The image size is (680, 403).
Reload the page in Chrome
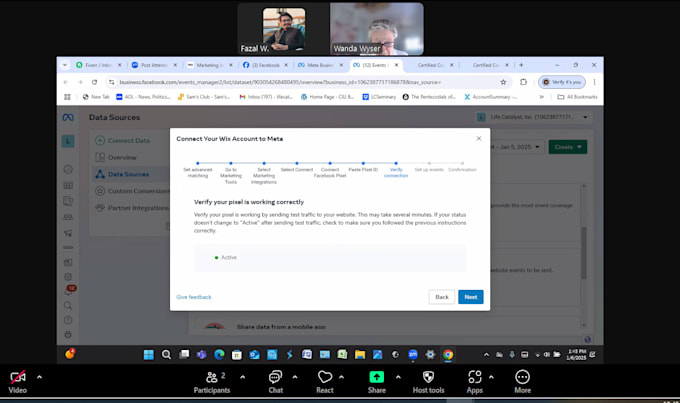[95, 82]
